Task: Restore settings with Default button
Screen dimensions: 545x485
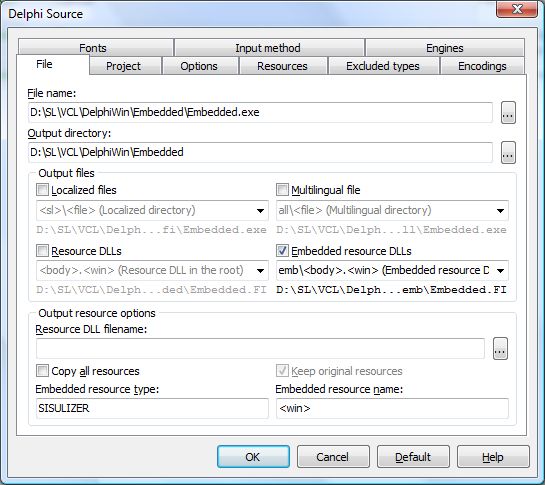Action: [x=413, y=457]
